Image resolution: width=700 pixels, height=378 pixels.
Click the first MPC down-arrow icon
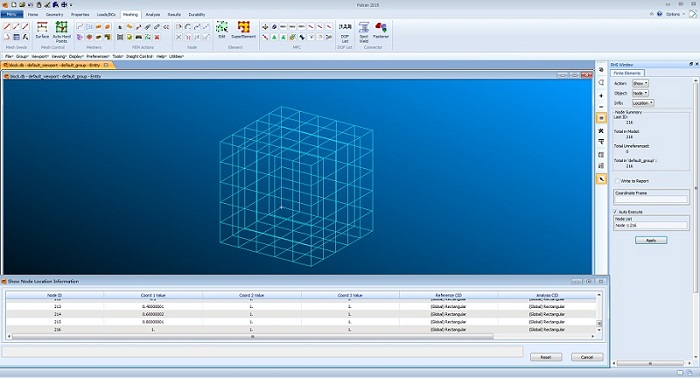click(265, 27)
